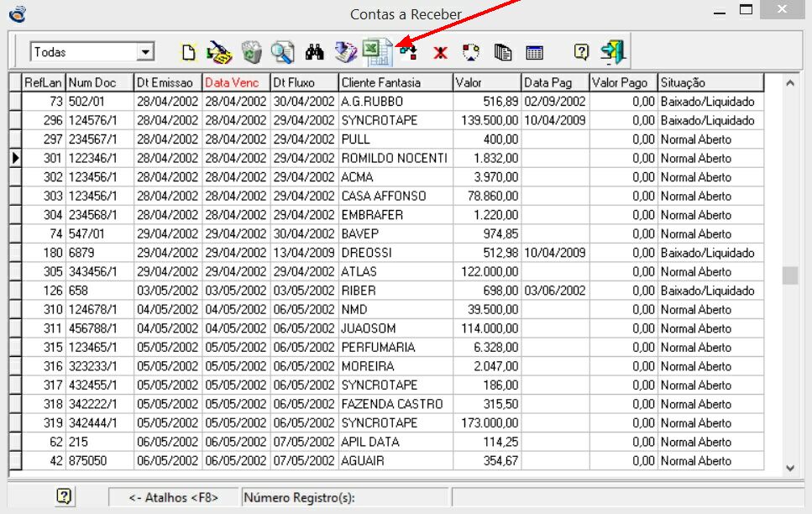Click the vertical scrollbar thumb
Image resolution: width=812 pixels, height=514 pixels.
point(790,275)
